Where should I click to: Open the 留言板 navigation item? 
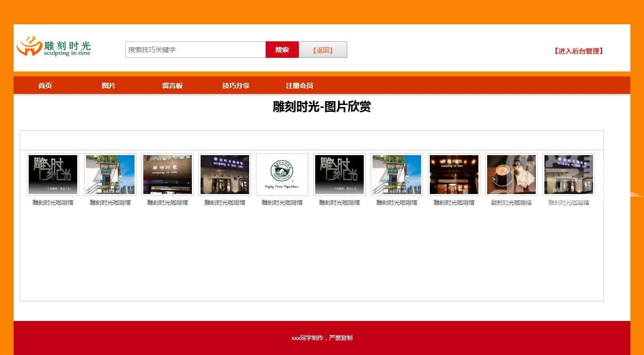pos(172,86)
